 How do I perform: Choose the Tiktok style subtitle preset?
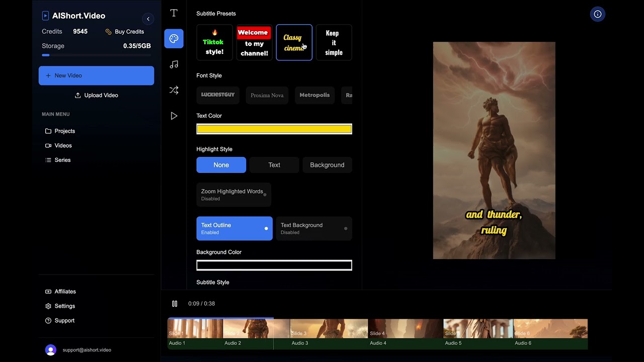[215, 42]
